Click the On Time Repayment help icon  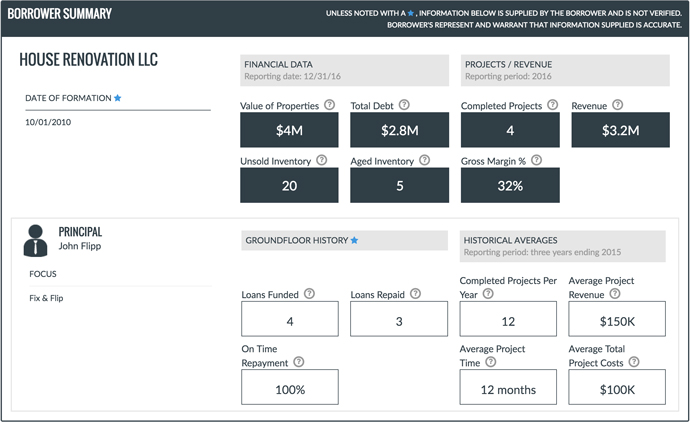[298, 363]
